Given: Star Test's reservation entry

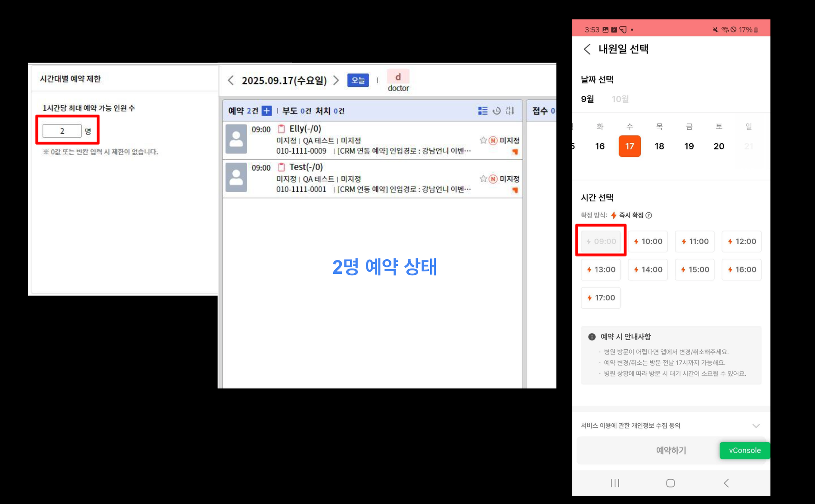Looking at the screenshot, I should coord(483,179).
